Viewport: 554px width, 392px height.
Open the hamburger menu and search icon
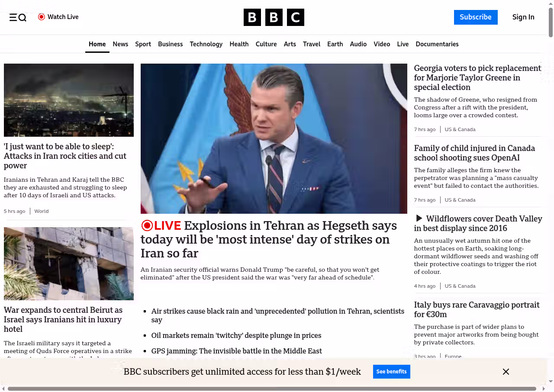tap(18, 17)
